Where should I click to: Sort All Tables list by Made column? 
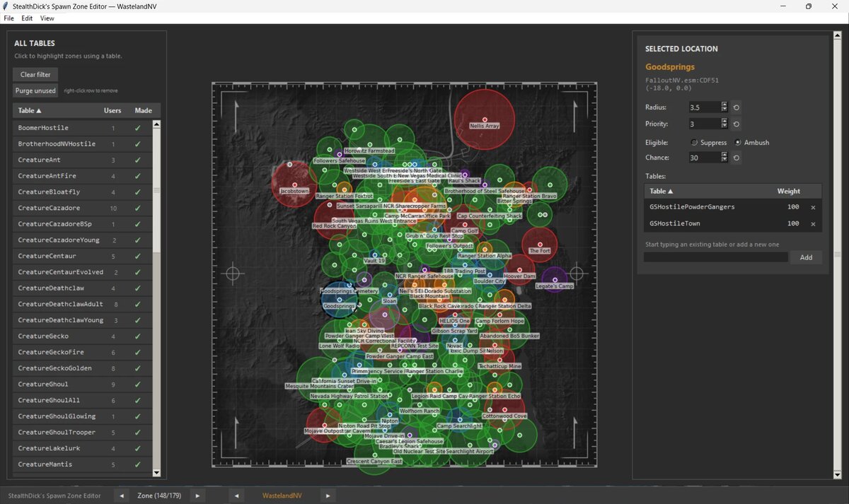click(x=143, y=110)
